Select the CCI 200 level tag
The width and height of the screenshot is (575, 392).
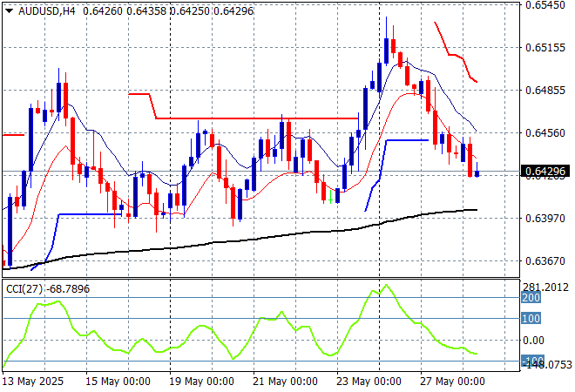531,298
